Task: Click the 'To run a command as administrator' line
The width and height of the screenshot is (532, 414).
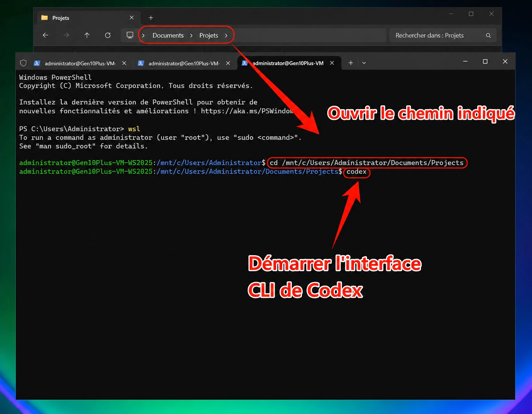Action: point(160,138)
